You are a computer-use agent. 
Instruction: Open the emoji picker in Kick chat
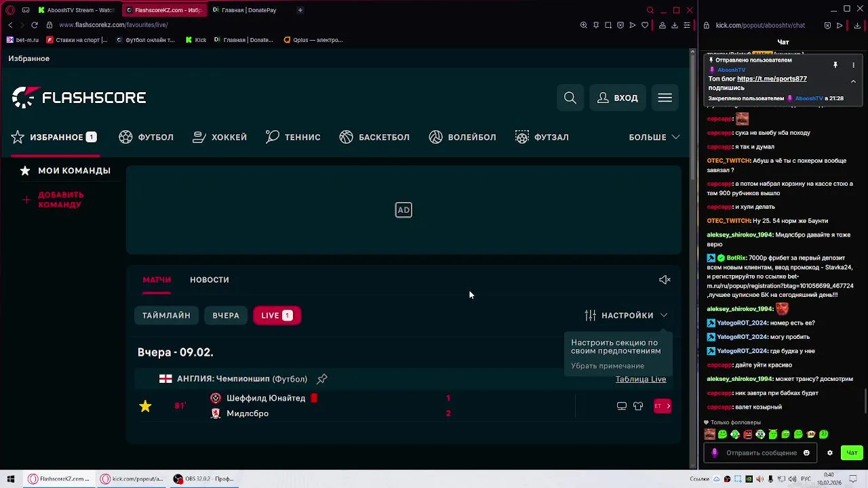pos(806,453)
